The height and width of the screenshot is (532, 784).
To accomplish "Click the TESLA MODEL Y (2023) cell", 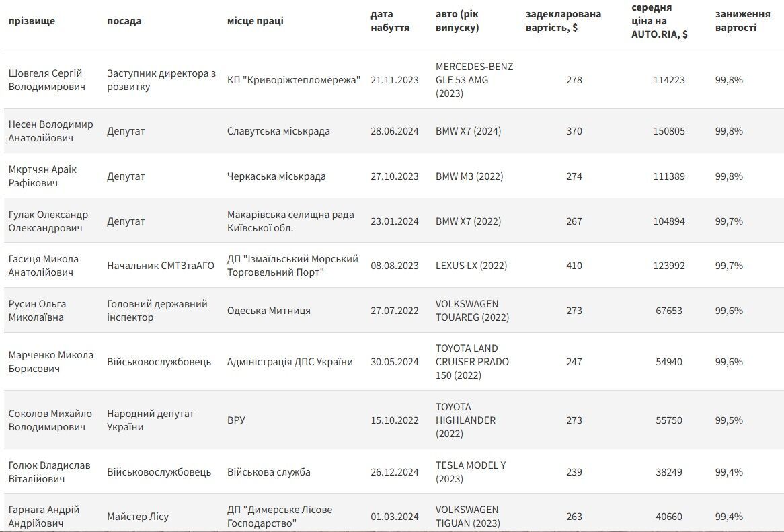I will 471,472.
